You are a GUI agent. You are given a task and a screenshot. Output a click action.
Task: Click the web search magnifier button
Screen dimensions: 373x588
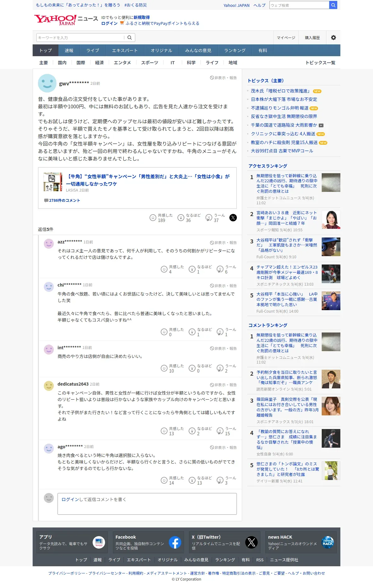(x=333, y=5)
